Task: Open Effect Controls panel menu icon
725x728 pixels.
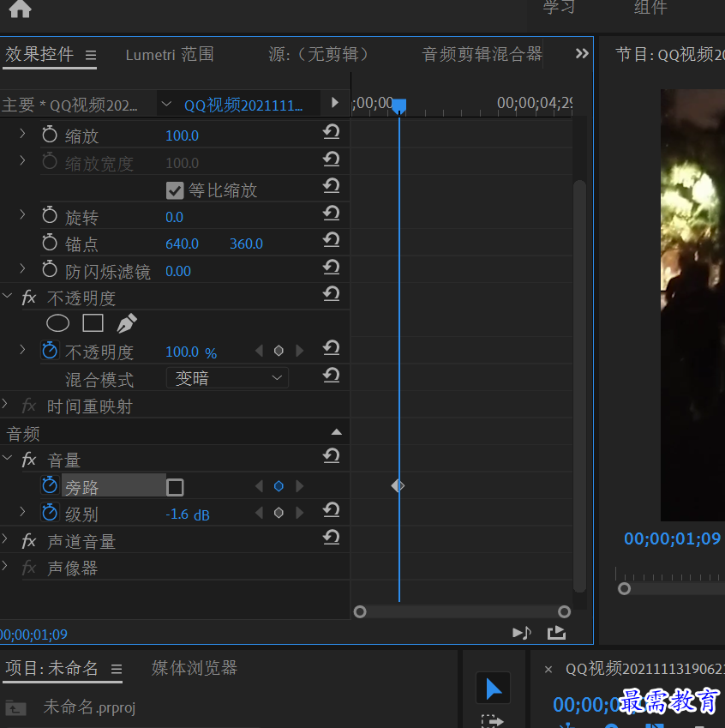Action: pos(91,56)
